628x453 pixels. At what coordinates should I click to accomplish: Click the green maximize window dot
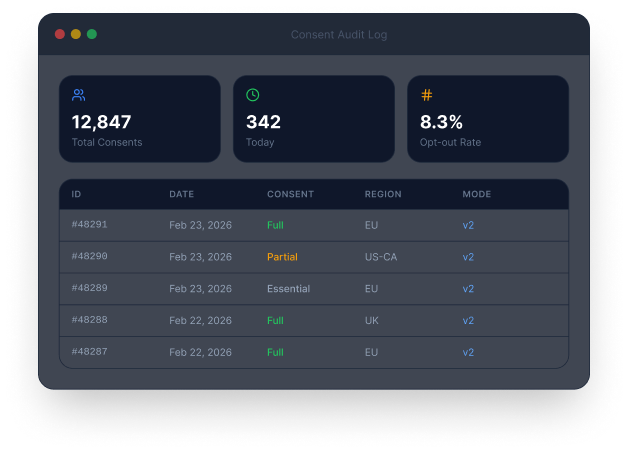click(x=92, y=34)
